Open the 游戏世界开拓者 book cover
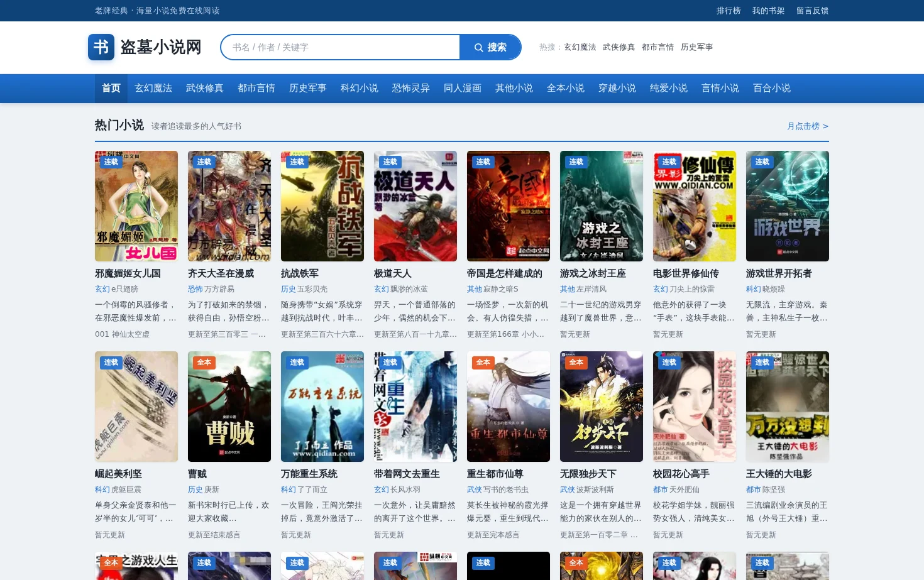 pyautogui.click(x=788, y=206)
